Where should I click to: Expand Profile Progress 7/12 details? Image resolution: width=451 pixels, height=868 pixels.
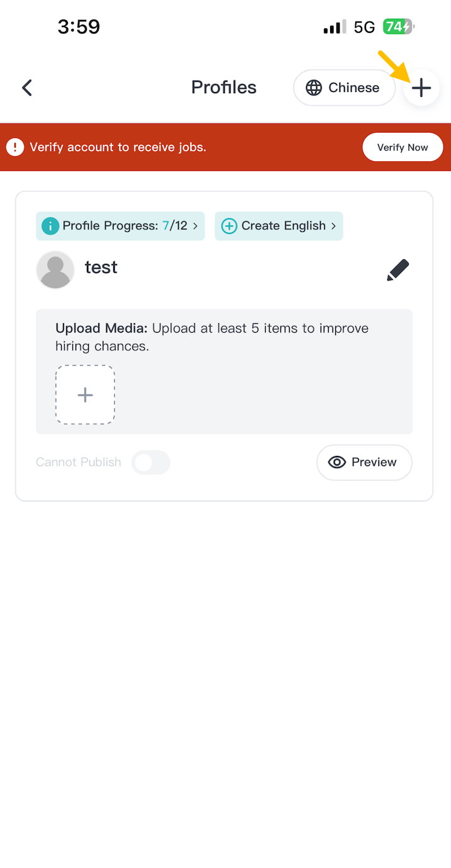point(120,226)
